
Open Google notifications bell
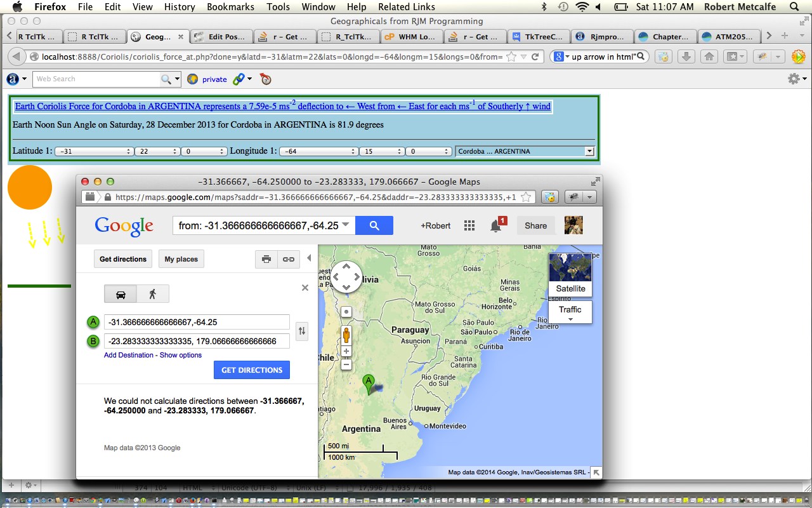(496, 225)
